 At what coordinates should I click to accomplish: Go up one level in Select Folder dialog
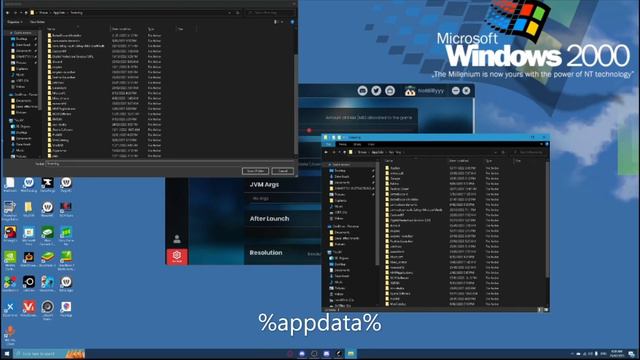(x=26, y=13)
